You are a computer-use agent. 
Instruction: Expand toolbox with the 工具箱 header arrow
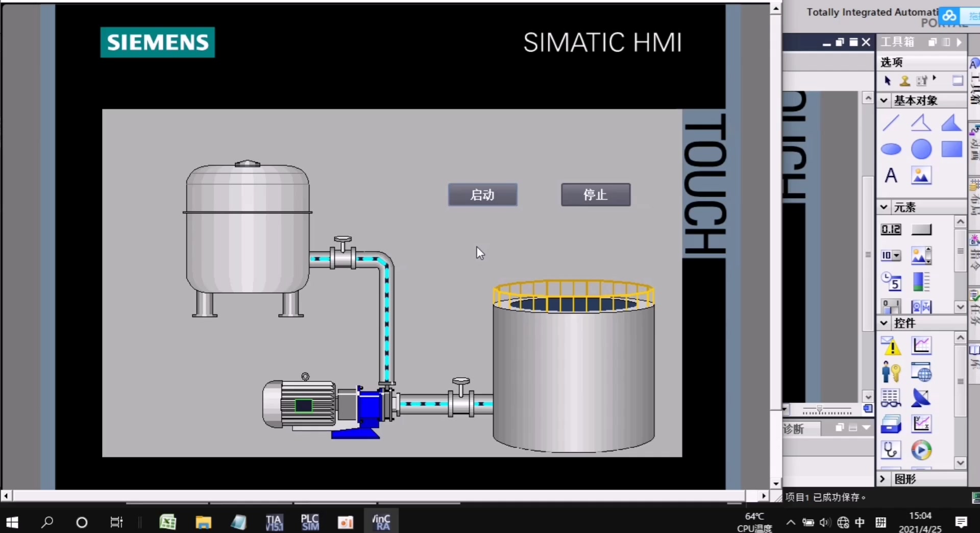(959, 42)
